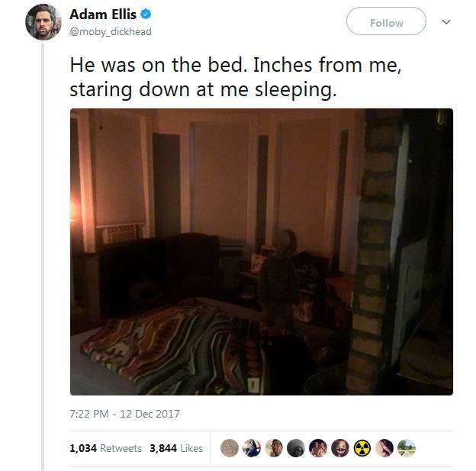Click the blue verified badge
476x471 pixels.
point(146,14)
